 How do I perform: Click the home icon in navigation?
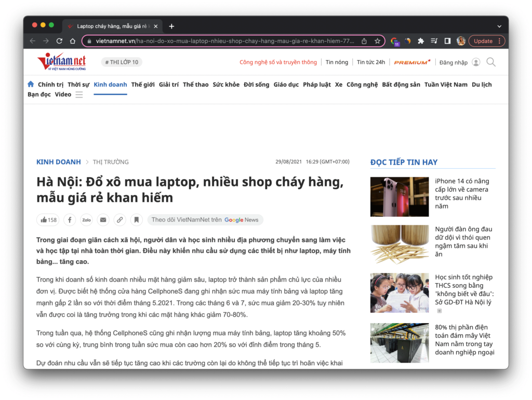[31, 84]
